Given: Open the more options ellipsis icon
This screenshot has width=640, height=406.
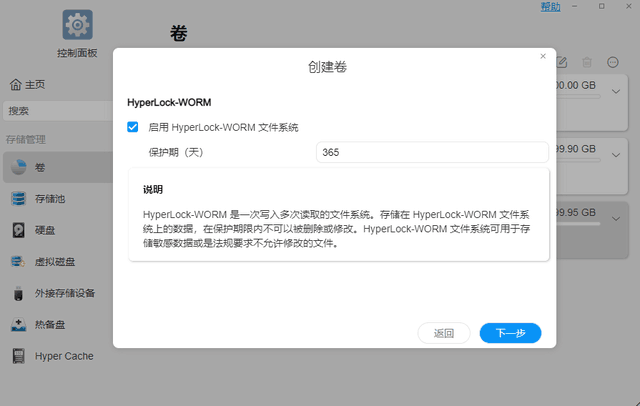Looking at the screenshot, I should [x=613, y=62].
